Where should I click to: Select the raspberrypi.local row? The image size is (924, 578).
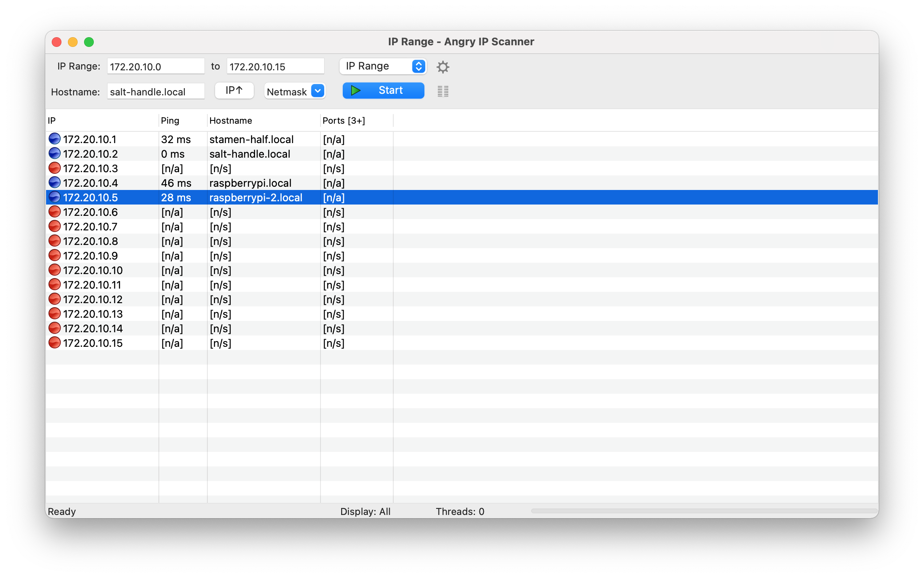[250, 183]
